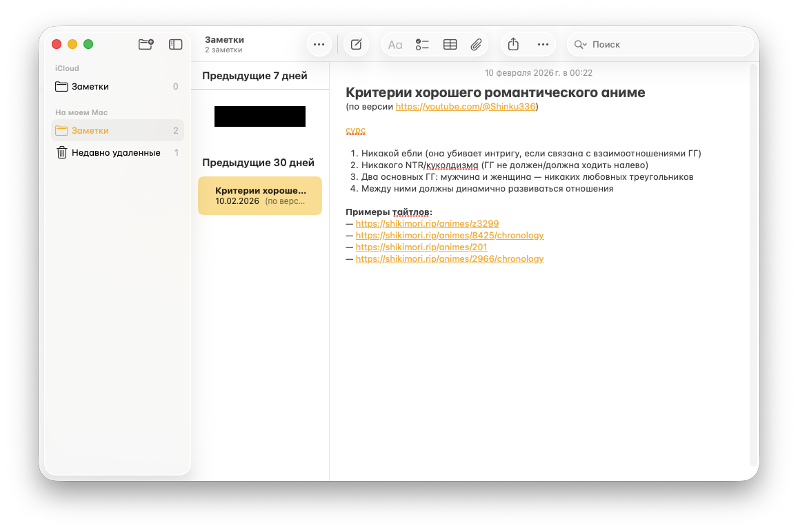Click the note editor vertical scrollbar
Image resolution: width=798 pixels, height=532 pixels.
(754, 265)
